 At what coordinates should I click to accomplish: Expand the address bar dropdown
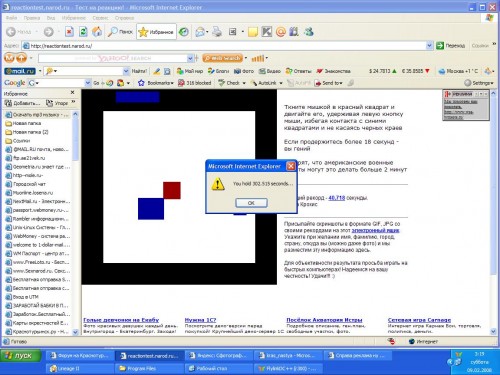(429, 46)
